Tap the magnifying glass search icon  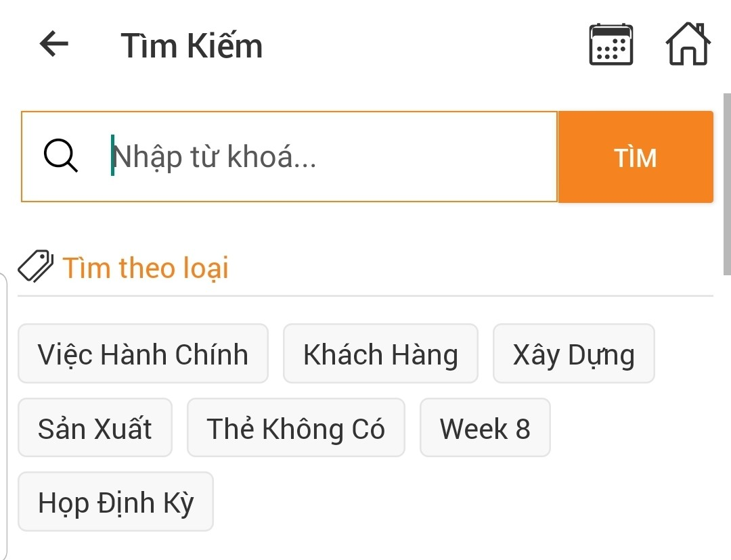(x=60, y=156)
